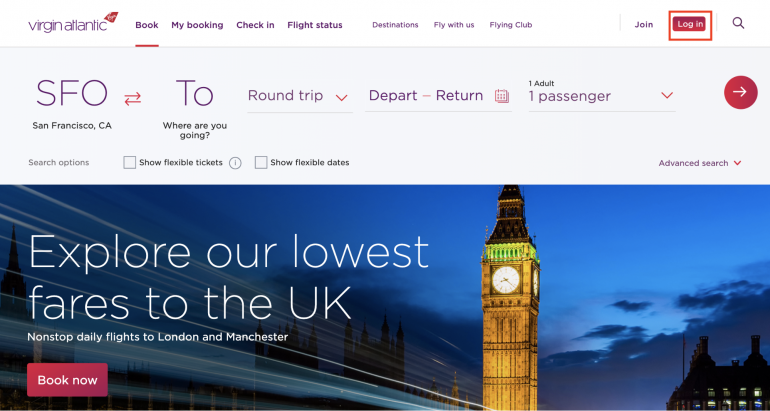Open the 1 passenger dropdown
The height and width of the screenshot is (411, 770).
pos(602,95)
